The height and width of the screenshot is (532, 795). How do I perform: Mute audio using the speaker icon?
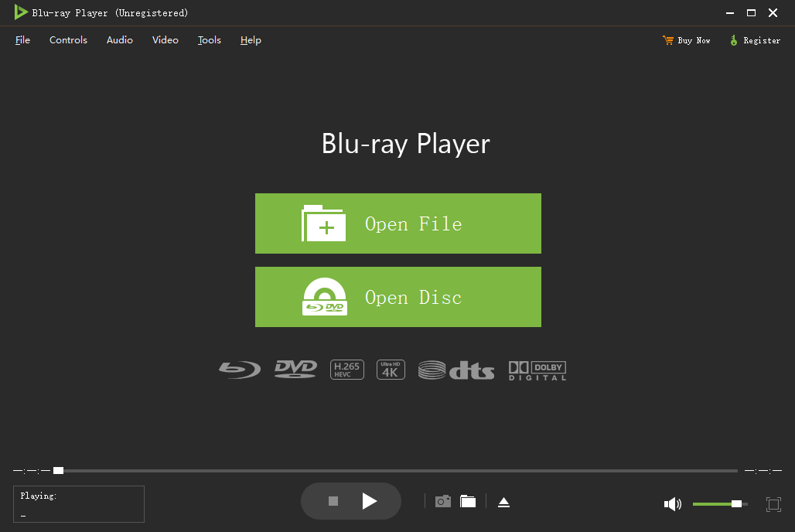673,504
